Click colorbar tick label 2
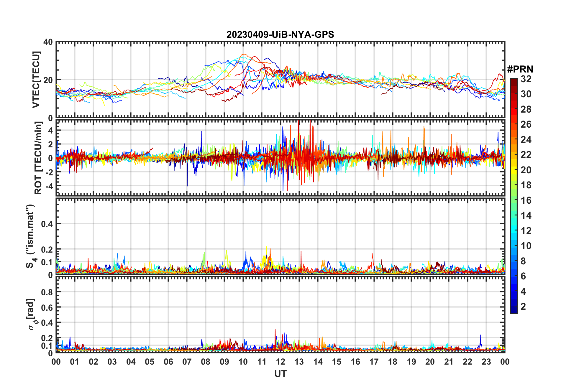Screen dimensions: 561x392 click(523, 307)
